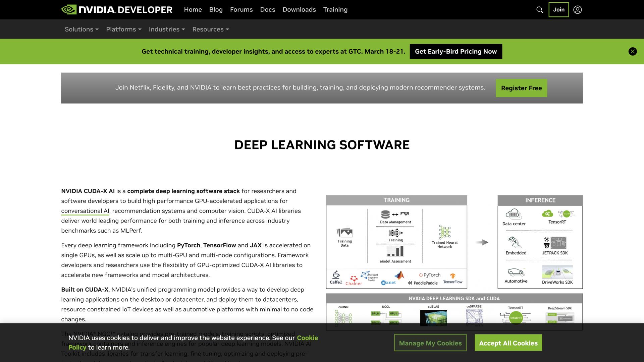Image resolution: width=644 pixels, height=362 pixels.
Task: Open the conversational AI link
Action: pos(85,211)
